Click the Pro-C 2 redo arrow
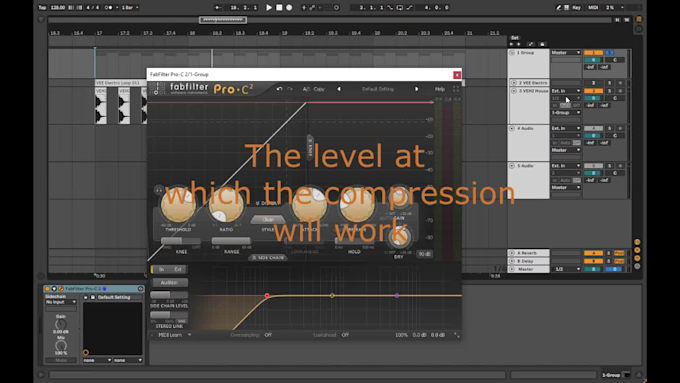This screenshot has height=383, width=680. (290, 89)
